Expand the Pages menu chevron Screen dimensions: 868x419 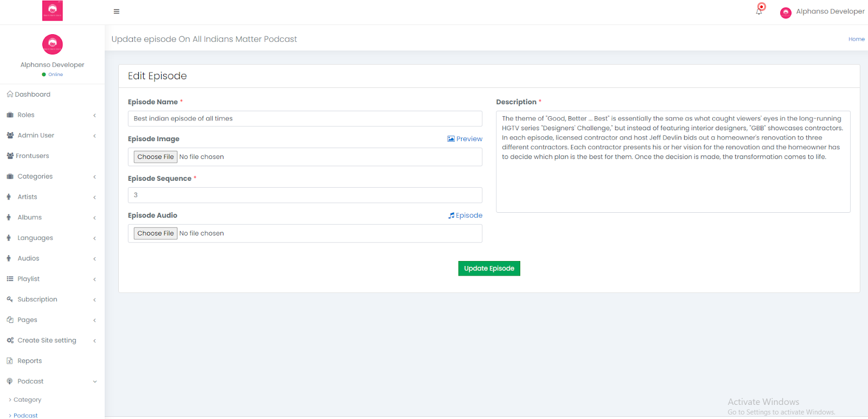click(x=94, y=320)
